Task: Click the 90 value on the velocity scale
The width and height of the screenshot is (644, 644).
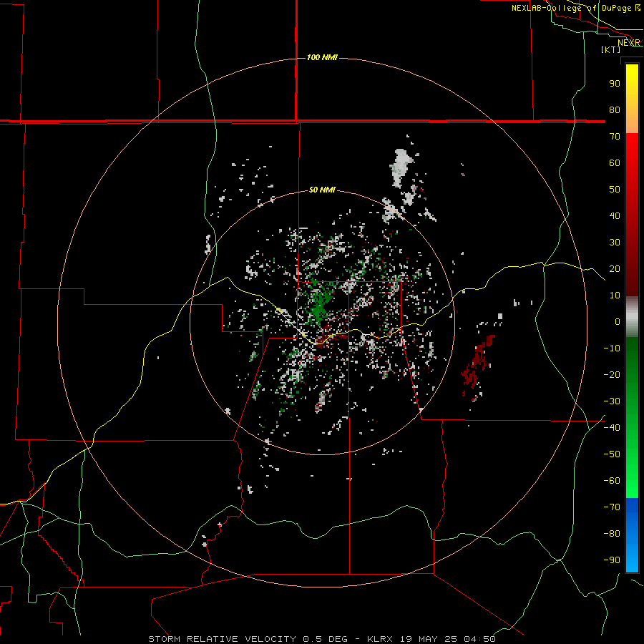Action: pos(615,84)
